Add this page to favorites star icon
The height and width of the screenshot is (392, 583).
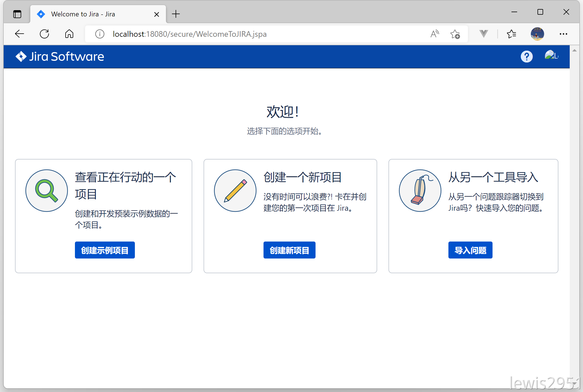click(455, 34)
